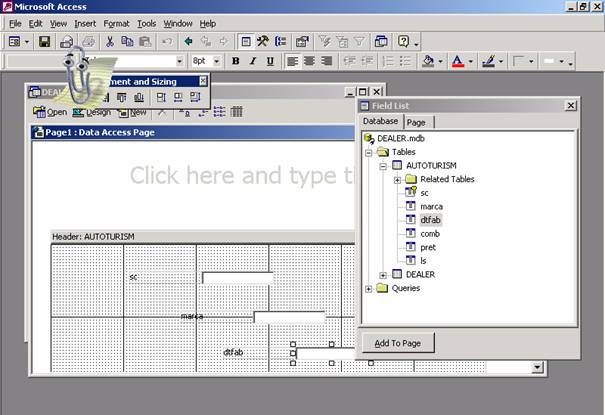The image size is (605, 415).
Task: Click the Paste clipboard icon
Action: (145, 42)
